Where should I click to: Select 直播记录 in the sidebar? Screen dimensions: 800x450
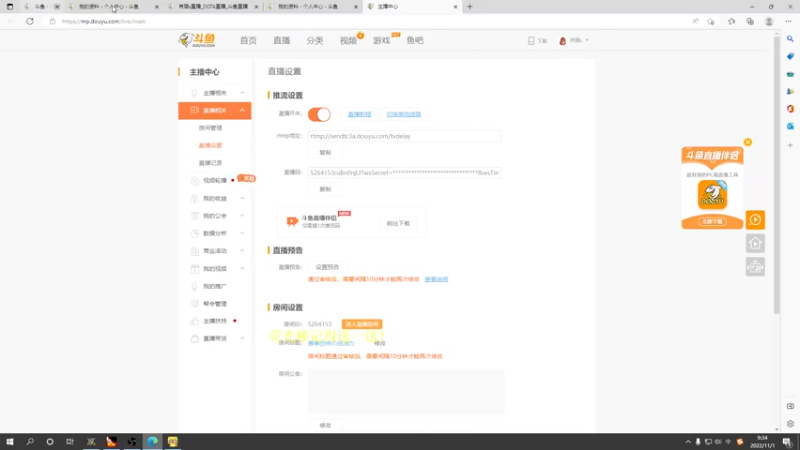210,163
